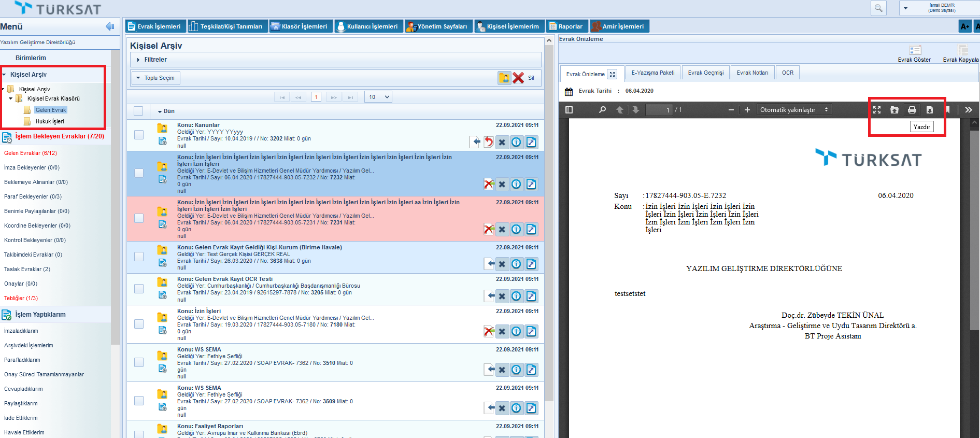This screenshot has width=980, height=438.
Task: Open the find magnifier in the PDF viewer
Action: pyautogui.click(x=602, y=110)
